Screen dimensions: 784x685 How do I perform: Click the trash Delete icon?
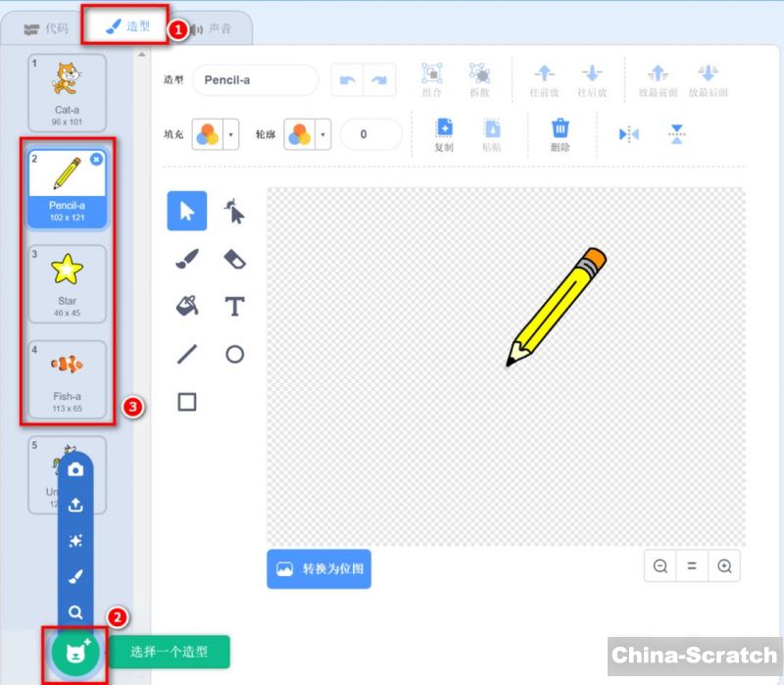[x=560, y=133]
